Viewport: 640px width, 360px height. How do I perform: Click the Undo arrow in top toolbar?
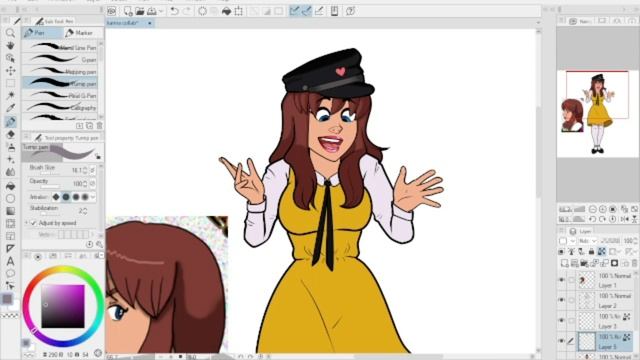pos(174,11)
